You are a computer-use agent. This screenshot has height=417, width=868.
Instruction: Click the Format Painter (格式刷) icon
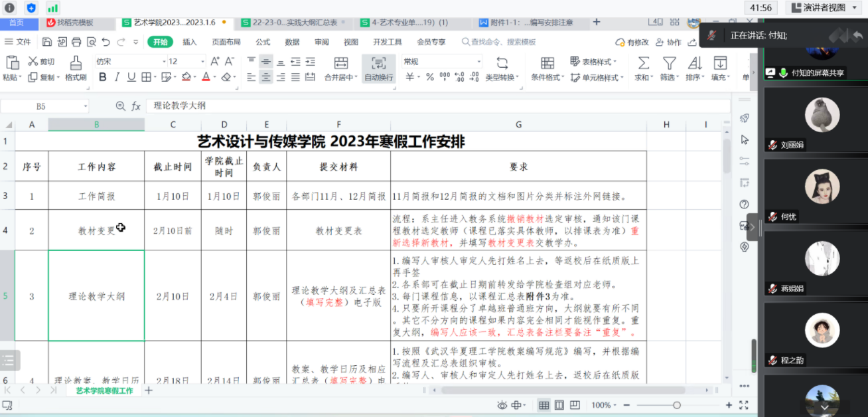76,62
